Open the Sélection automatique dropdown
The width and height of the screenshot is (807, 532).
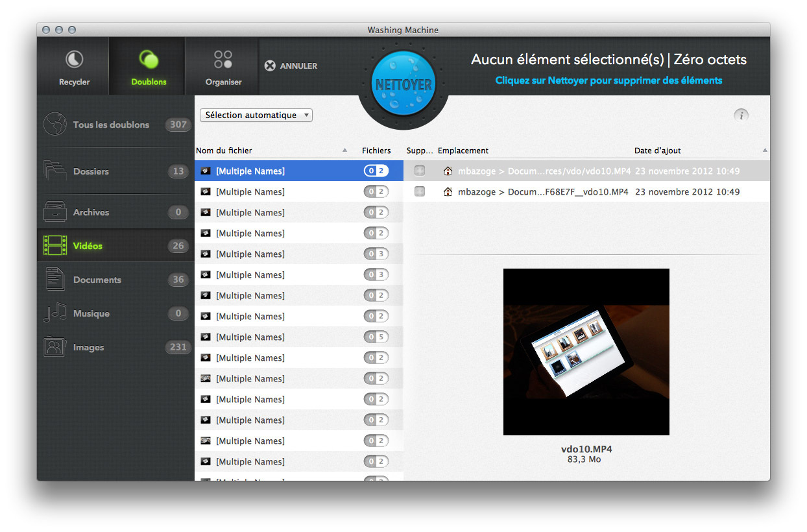tap(256, 115)
